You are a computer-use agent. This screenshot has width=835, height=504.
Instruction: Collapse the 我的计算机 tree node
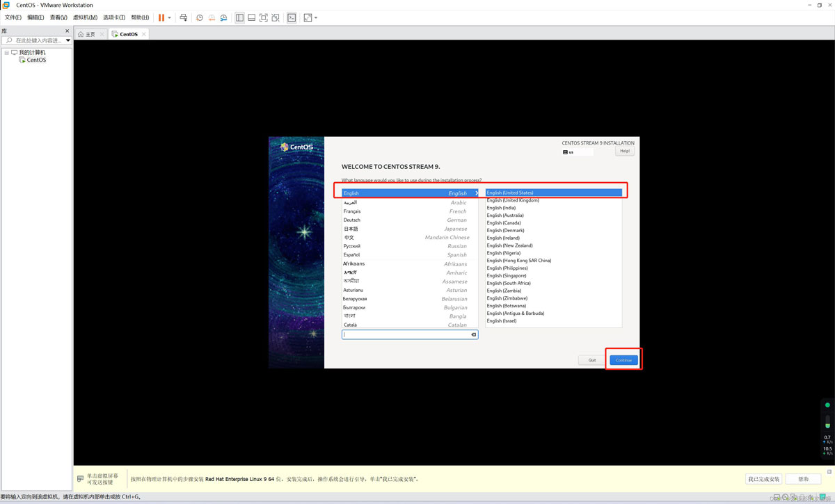[7, 52]
